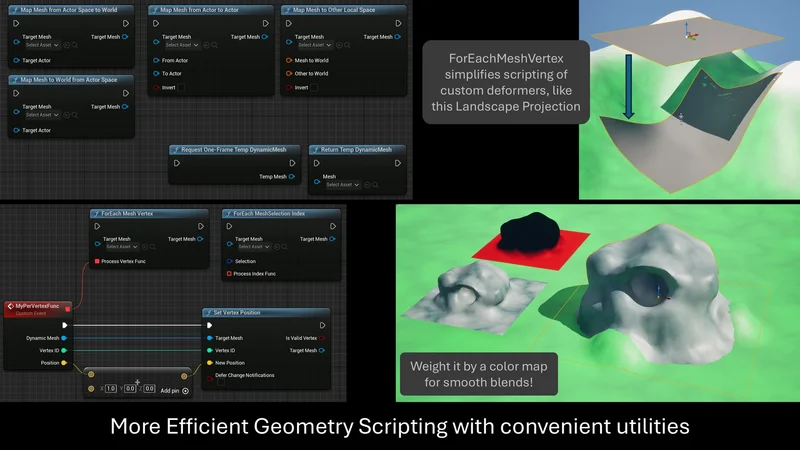
Task: Click exec output pin of Request One-Frame Temp DynamicMesh
Action: pyautogui.click(x=292, y=163)
